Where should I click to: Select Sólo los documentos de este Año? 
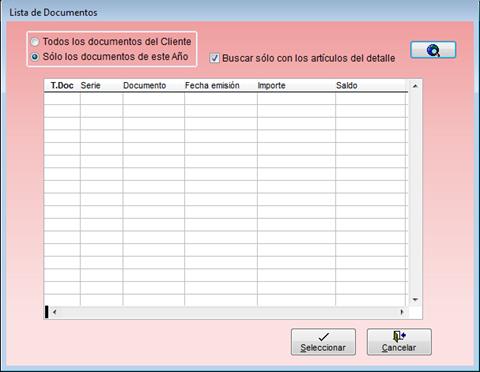tap(35, 57)
